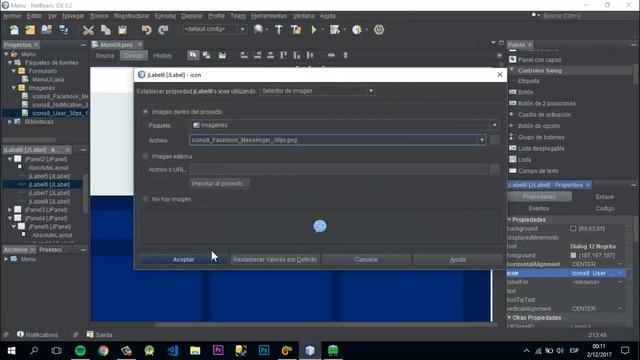Click the Preview Design icon
640x360 pixels.
[222, 55]
